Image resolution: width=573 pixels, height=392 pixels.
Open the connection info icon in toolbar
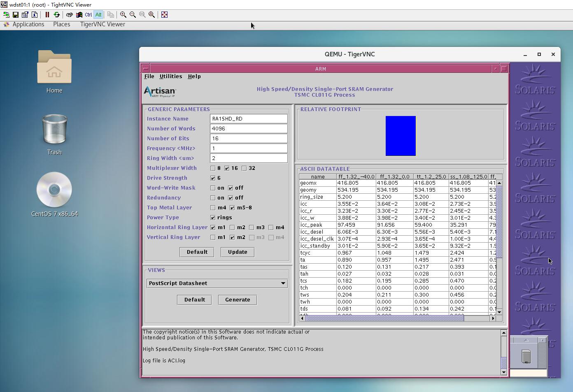tap(35, 15)
